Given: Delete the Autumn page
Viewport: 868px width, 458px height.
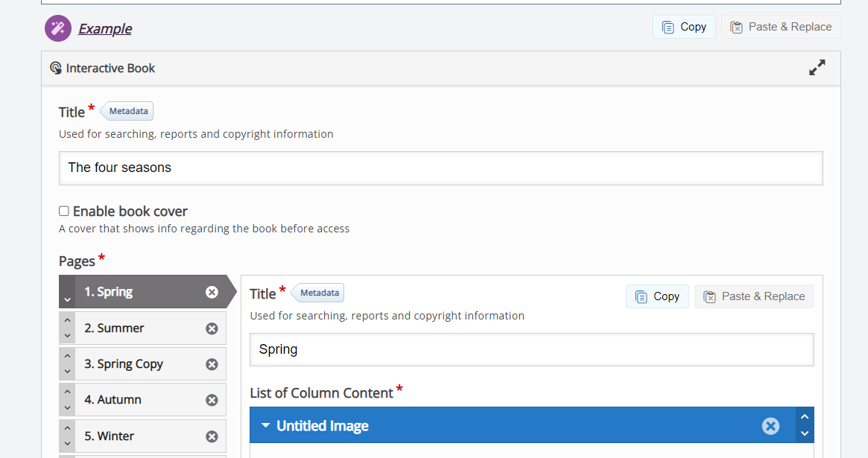Looking at the screenshot, I should point(212,400).
